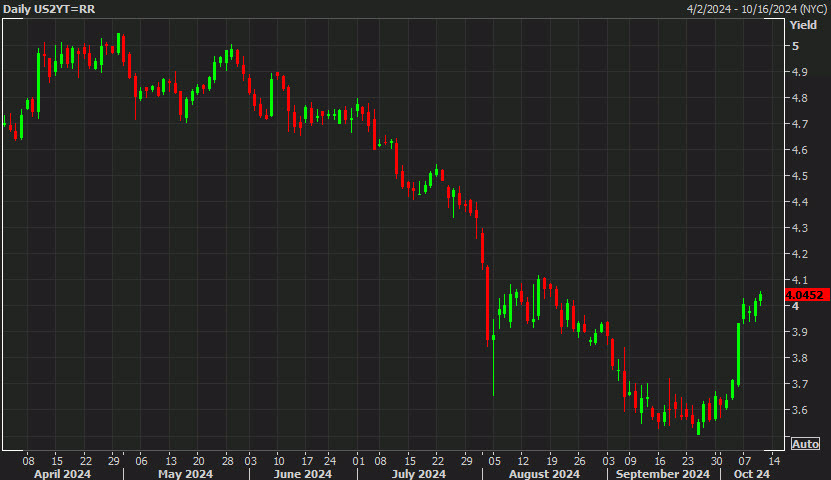Click the 4.1 yield axis value
831x480 pixels.
[799, 280]
